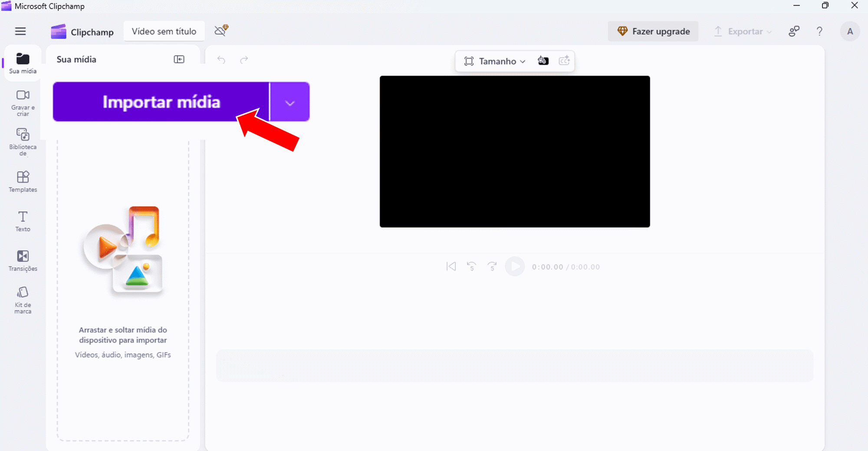Expand the Importar mídia dropdown arrow
The height and width of the screenshot is (451, 868).
pyautogui.click(x=289, y=102)
